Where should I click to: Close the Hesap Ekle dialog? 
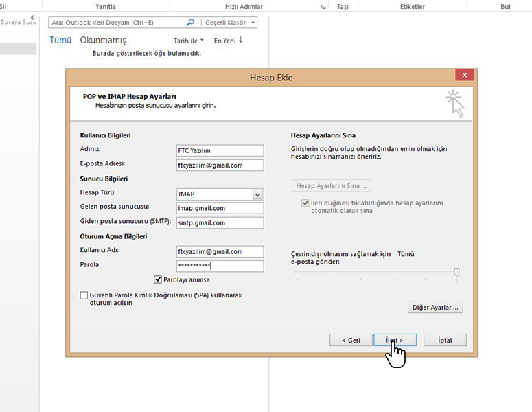click(465, 76)
